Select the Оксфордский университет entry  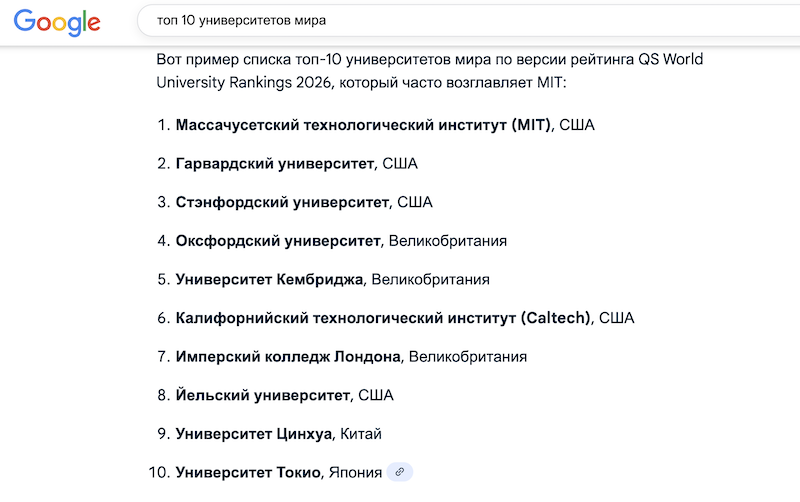(x=278, y=241)
